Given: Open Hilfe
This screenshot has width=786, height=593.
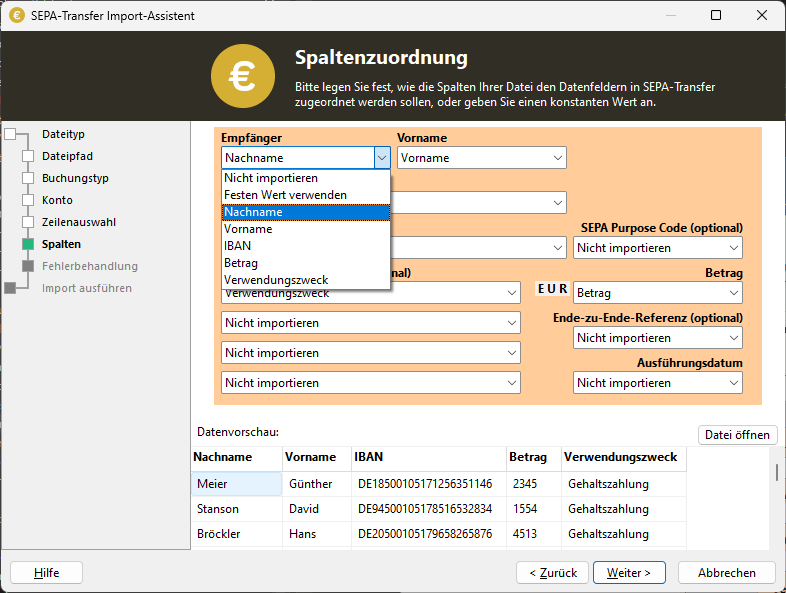Looking at the screenshot, I should [x=46, y=573].
